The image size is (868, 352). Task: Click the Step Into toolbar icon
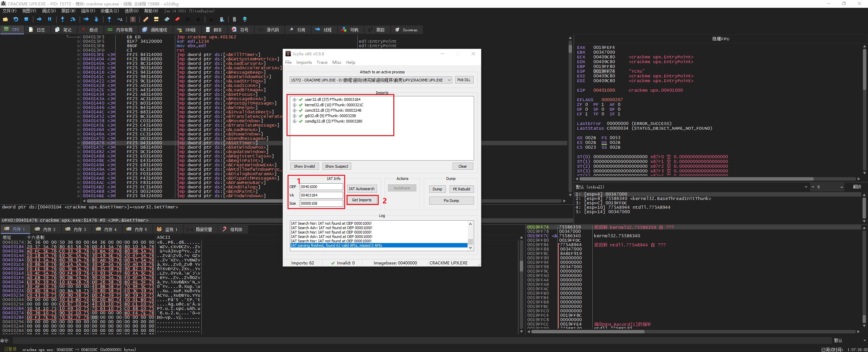(x=62, y=19)
